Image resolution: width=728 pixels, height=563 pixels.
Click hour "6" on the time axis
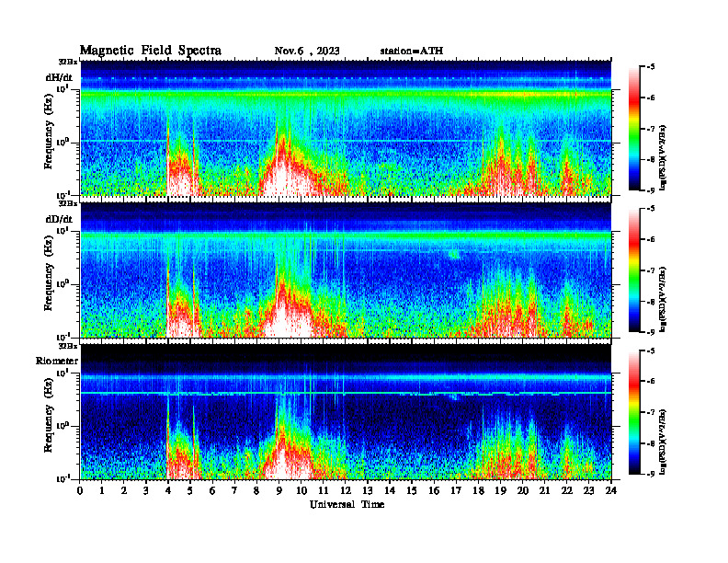point(212,491)
